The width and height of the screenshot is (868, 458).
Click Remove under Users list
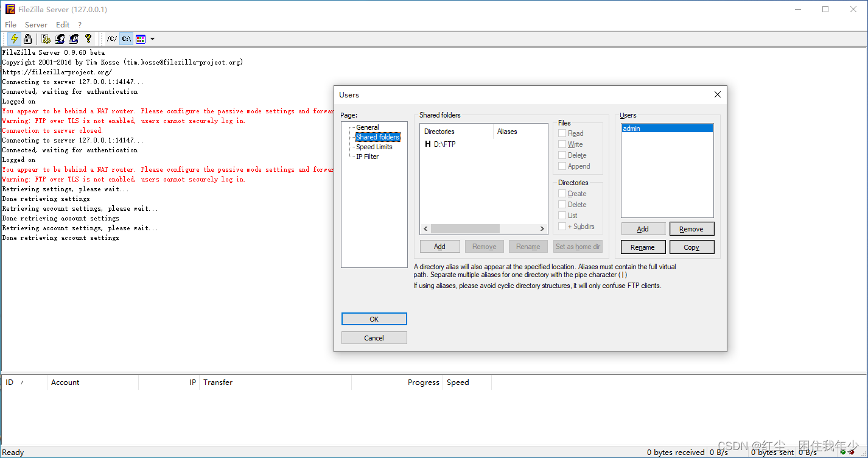pyautogui.click(x=691, y=229)
